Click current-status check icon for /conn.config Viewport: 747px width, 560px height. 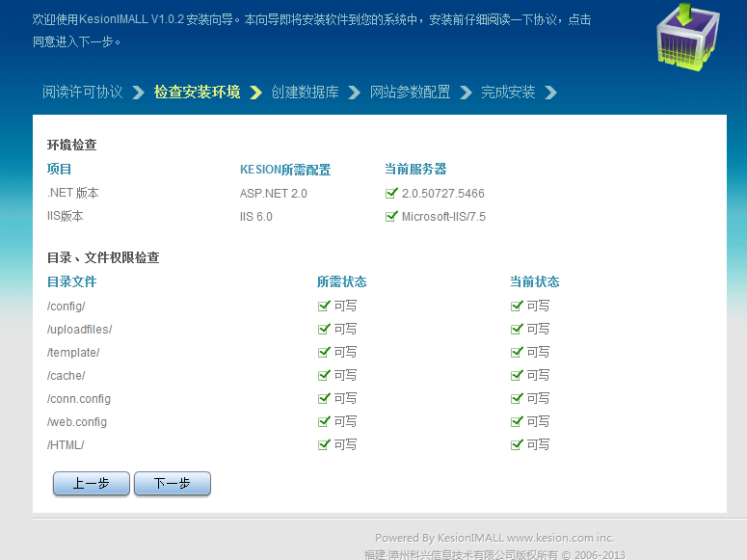tap(517, 398)
